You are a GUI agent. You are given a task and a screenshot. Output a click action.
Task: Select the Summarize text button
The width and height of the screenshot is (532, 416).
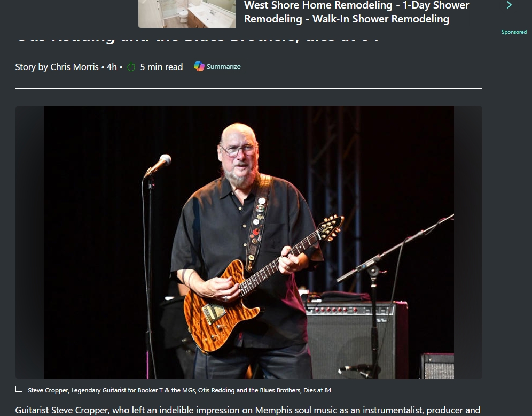pyautogui.click(x=224, y=66)
